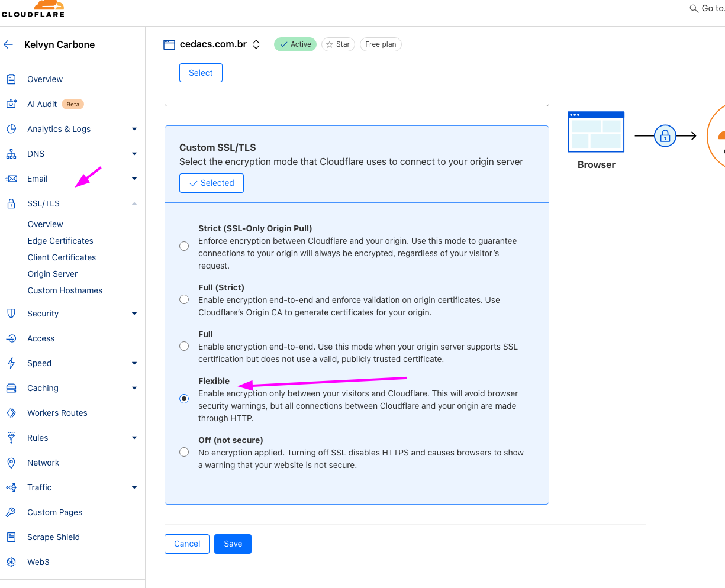Select the Full (Strict) encryption mode
The width and height of the screenshot is (725, 588).
(184, 299)
